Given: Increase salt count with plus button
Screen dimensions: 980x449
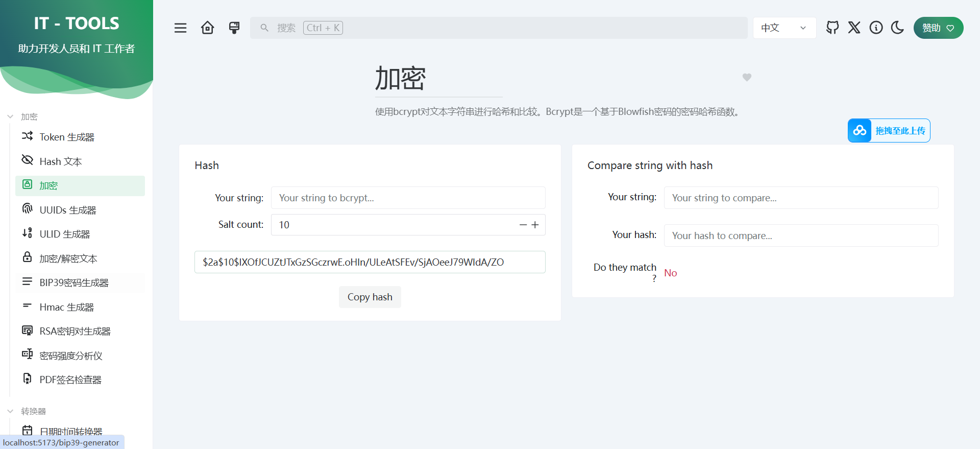Looking at the screenshot, I should pyautogui.click(x=535, y=225).
